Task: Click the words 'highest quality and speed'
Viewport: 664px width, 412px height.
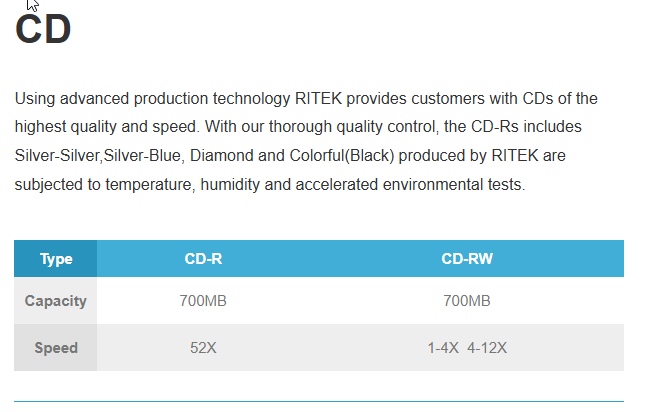Action: [100, 128]
